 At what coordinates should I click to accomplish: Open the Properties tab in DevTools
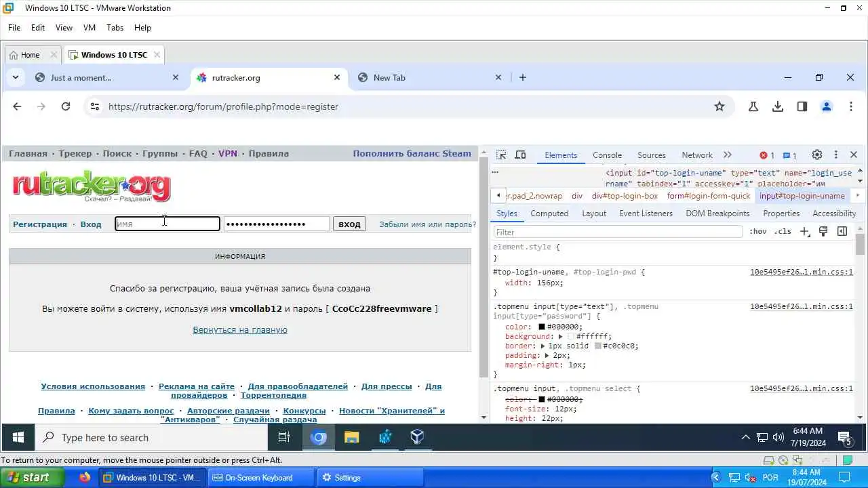[781, 213]
